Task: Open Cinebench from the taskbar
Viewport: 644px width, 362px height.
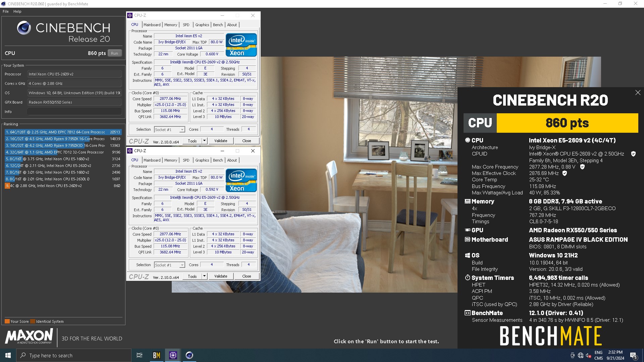Action: [x=190, y=355]
